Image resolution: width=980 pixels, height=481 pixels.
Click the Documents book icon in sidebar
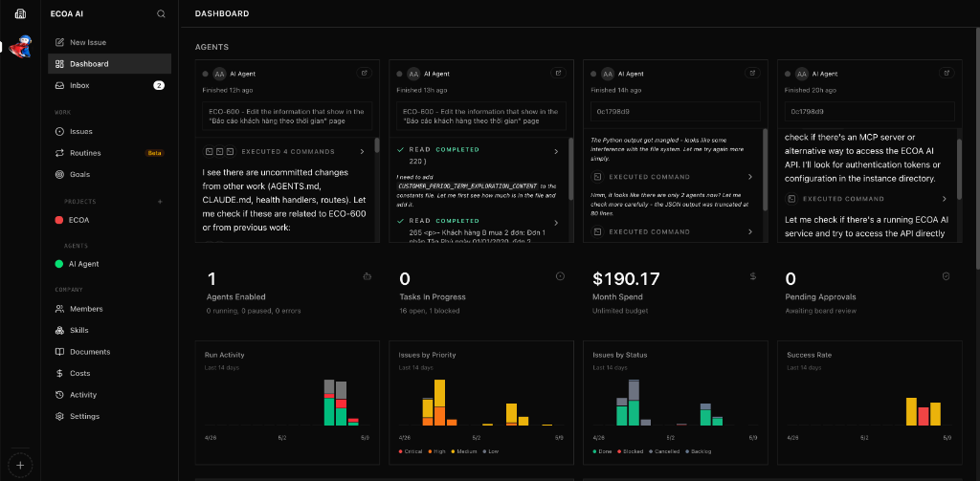pos(59,352)
